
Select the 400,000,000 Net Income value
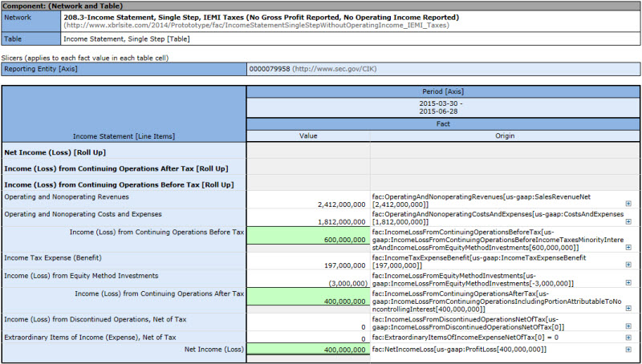(x=344, y=350)
